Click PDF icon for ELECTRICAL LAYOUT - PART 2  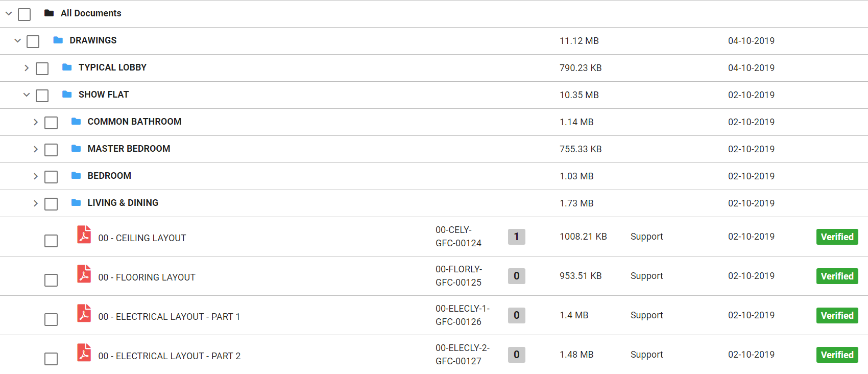[84, 353]
